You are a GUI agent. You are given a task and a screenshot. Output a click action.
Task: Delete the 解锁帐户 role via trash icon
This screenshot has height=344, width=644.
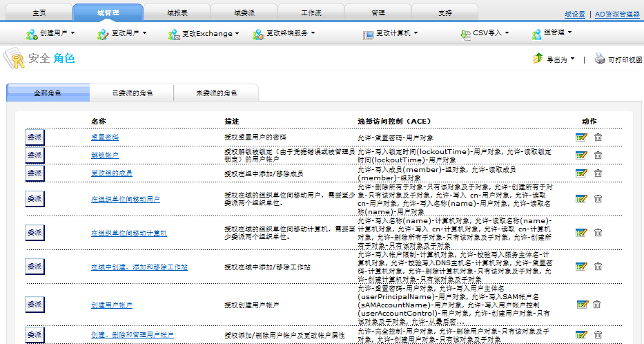click(598, 155)
